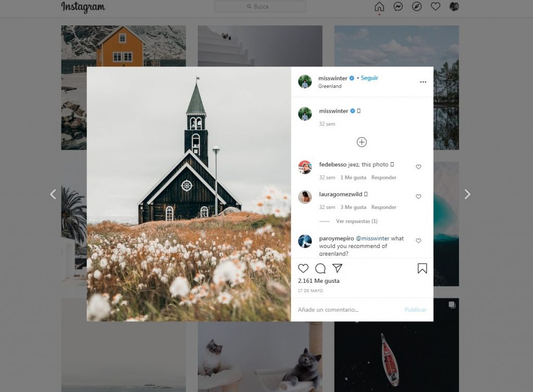Open the activity heart icon
This screenshot has width=533, height=392.
436,7
